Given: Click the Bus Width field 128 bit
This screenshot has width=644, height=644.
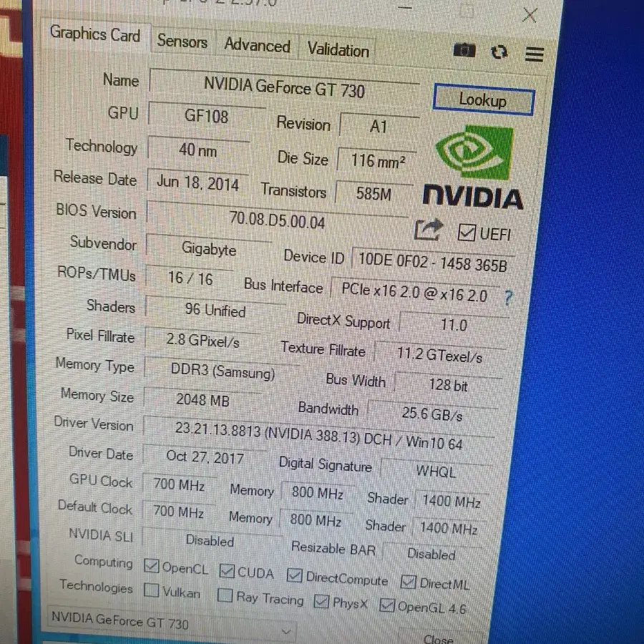Looking at the screenshot, I should [x=448, y=385].
